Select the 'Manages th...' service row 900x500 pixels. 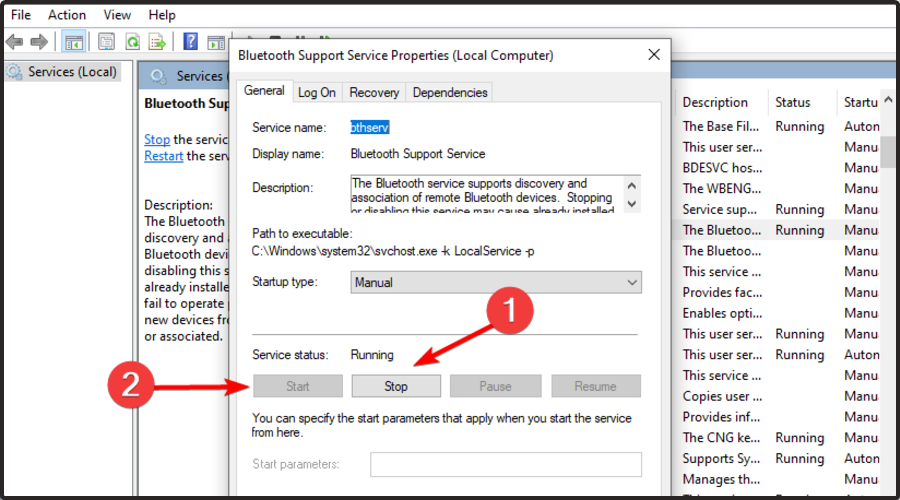(x=777, y=479)
